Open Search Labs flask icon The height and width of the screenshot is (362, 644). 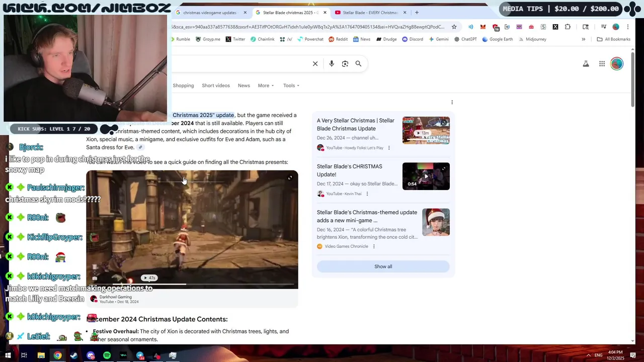pos(586,64)
